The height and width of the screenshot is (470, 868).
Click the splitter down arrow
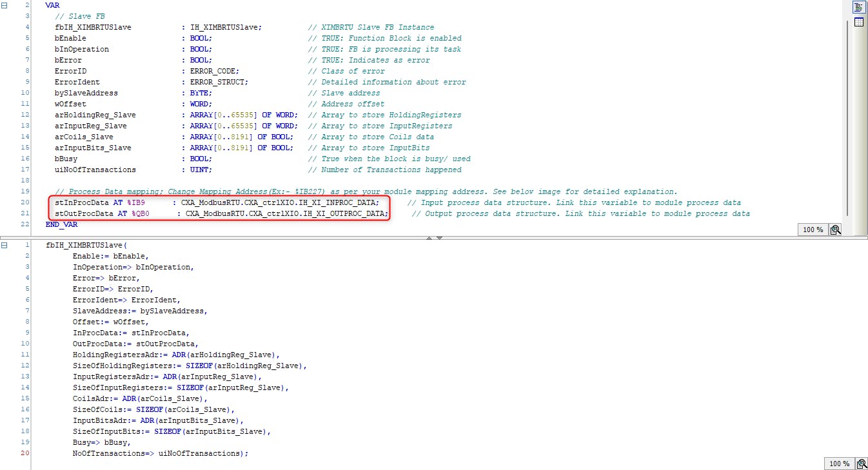click(x=439, y=238)
